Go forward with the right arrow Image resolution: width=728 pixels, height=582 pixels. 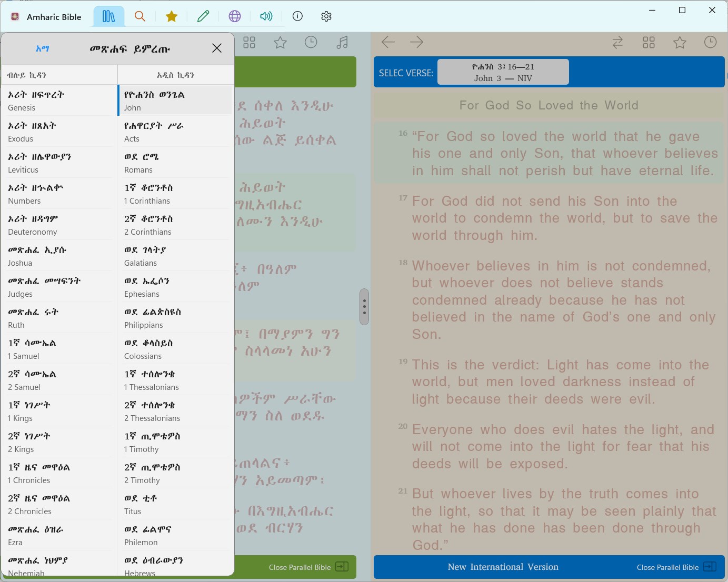tap(416, 43)
